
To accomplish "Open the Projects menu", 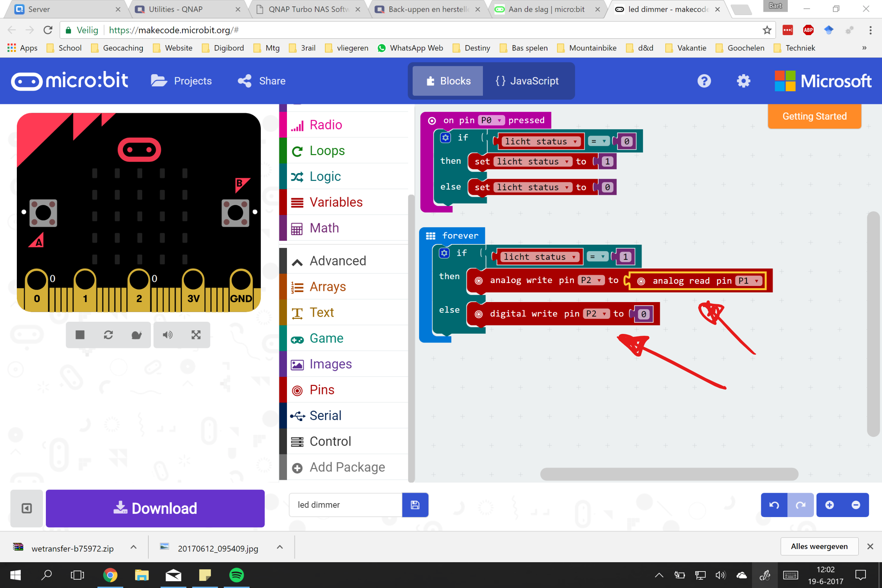I will (181, 81).
